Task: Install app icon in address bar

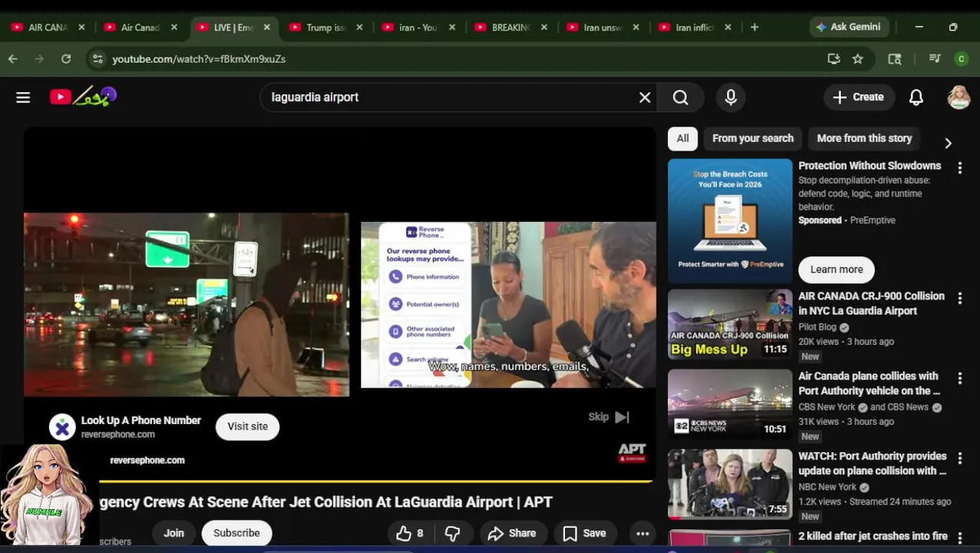Action: click(833, 58)
